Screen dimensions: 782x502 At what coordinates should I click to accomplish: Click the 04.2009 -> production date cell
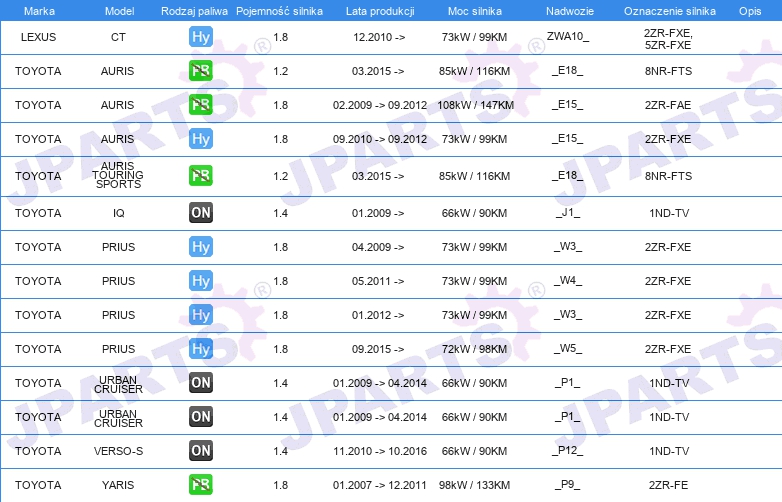(x=378, y=247)
